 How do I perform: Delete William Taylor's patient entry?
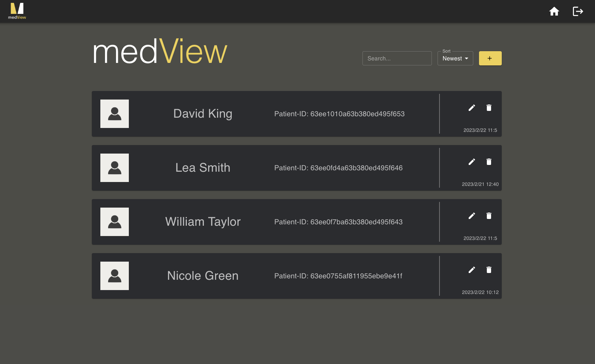489,216
